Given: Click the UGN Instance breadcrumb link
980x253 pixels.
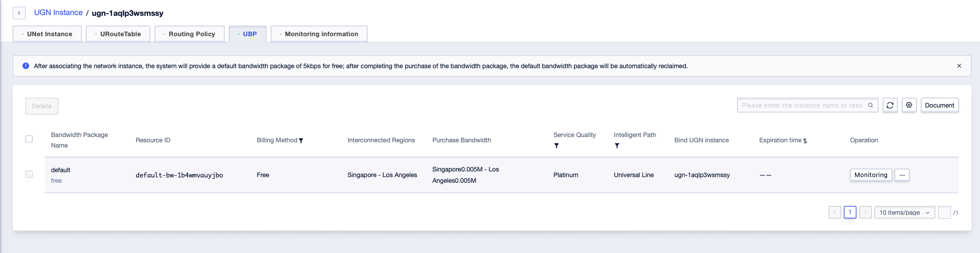Looking at the screenshot, I should click(x=58, y=13).
